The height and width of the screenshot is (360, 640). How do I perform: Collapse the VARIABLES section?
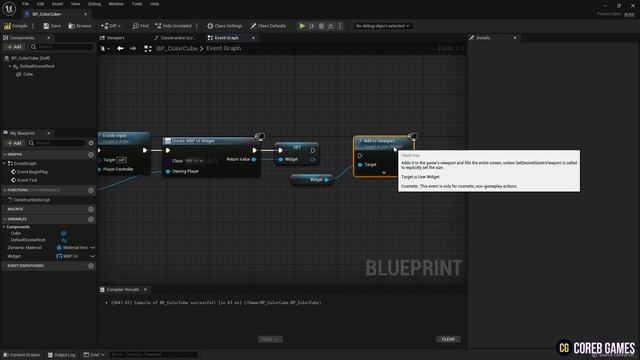(x=4, y=219)
